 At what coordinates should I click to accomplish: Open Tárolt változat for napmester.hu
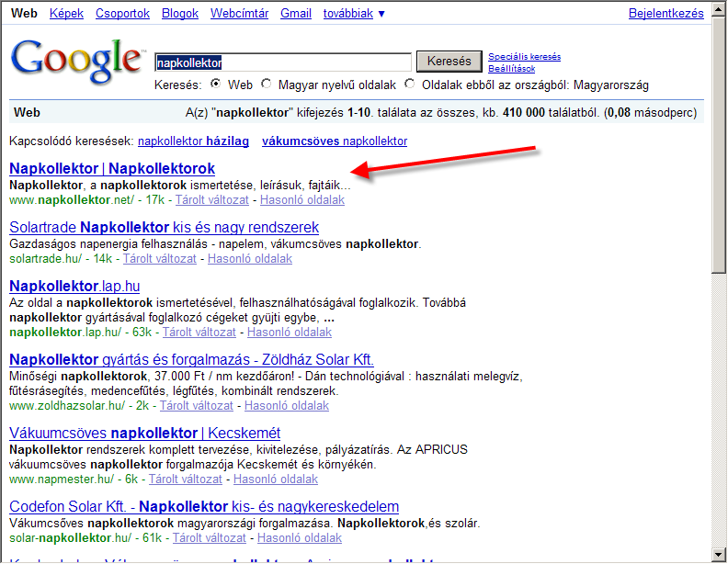coord(185,479)
